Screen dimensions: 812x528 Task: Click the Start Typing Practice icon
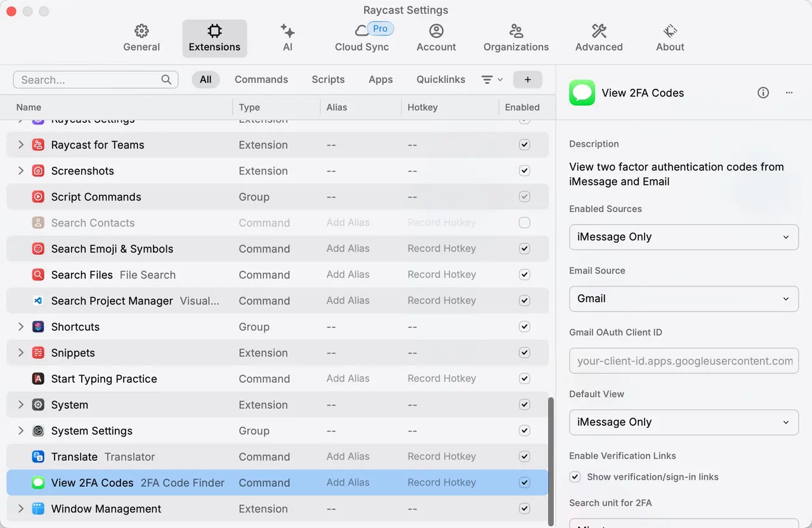[38, 379]
